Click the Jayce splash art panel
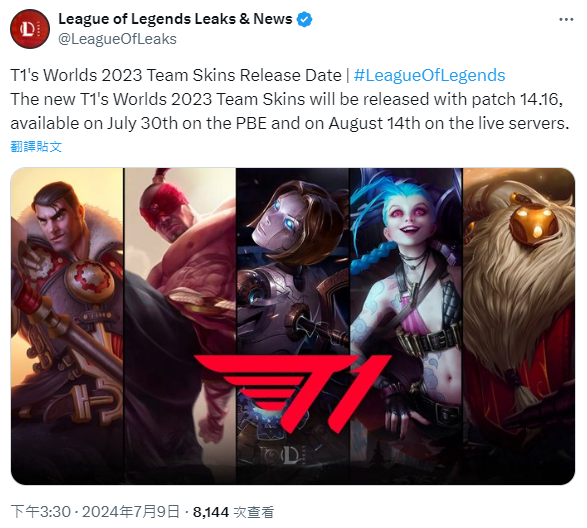587x528 pixels. pos(67,326)
